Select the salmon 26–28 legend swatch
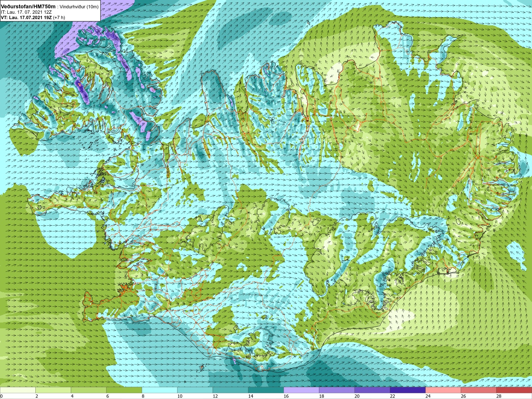The height and width of the screenshot is (399, 532). pyautogui.click(x=479, y=390)
